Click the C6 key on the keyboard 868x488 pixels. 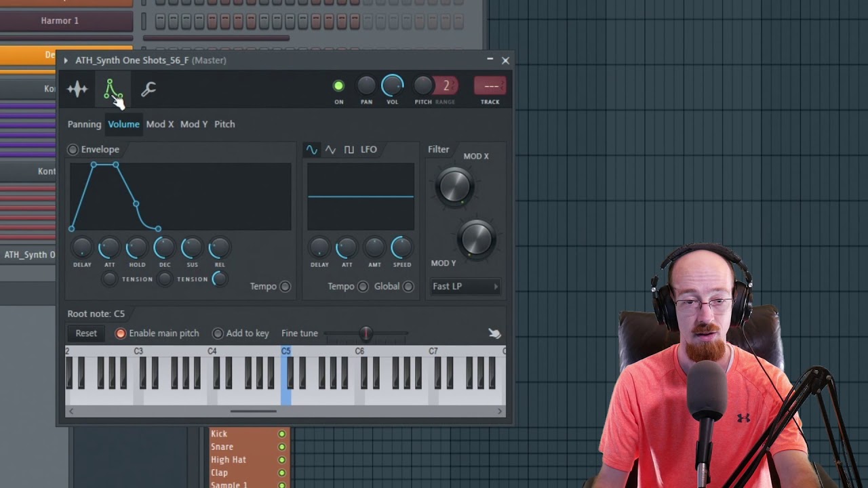click(359, 398)
